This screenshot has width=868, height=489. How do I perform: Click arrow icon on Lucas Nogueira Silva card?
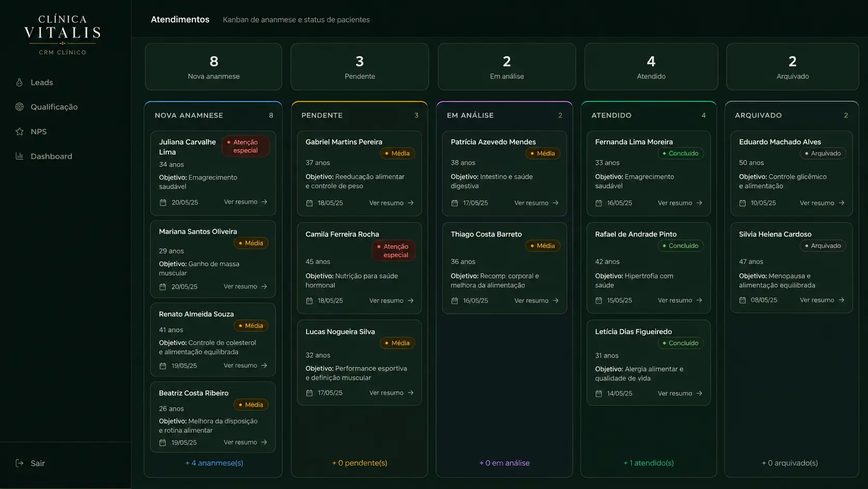tap(411, 393)
